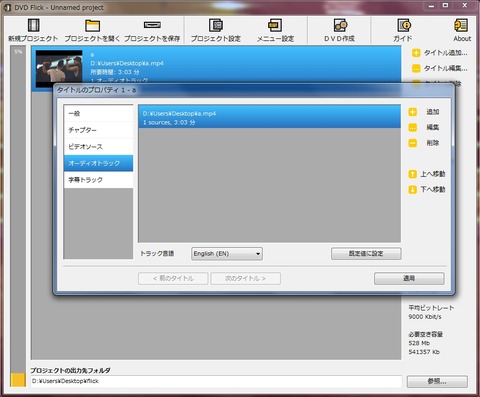Viewport: 480px width, 397px height.
Task: Click タイトル編集 (Edit title) in main window
Action: tap(440, 68)
